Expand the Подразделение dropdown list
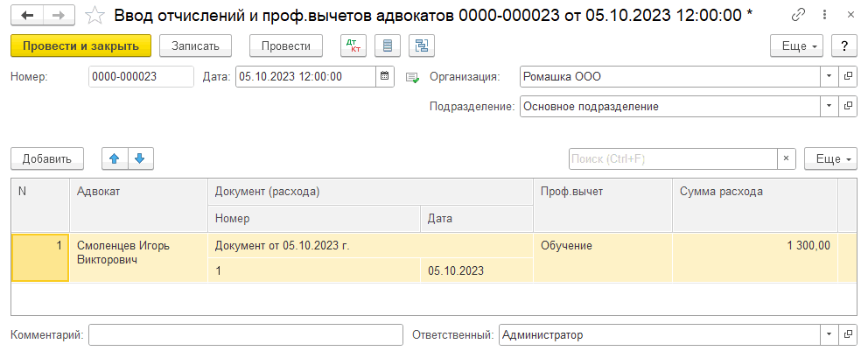 [x=828, y=107]
